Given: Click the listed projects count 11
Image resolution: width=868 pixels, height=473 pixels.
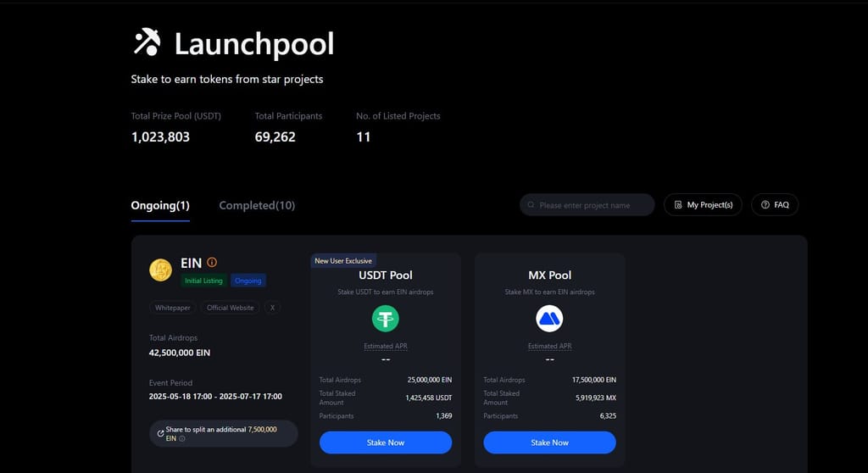Looking at the screenshot, I should (363, 136).
